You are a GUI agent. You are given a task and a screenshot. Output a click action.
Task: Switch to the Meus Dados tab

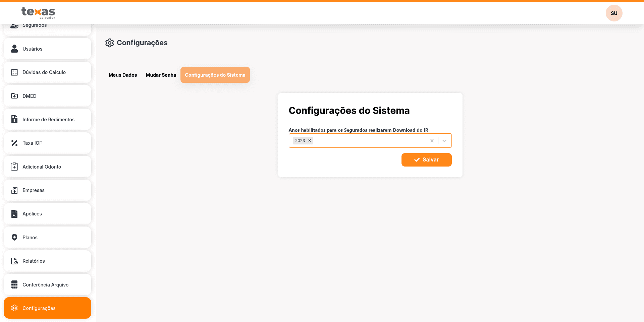[x=123, y=75]
